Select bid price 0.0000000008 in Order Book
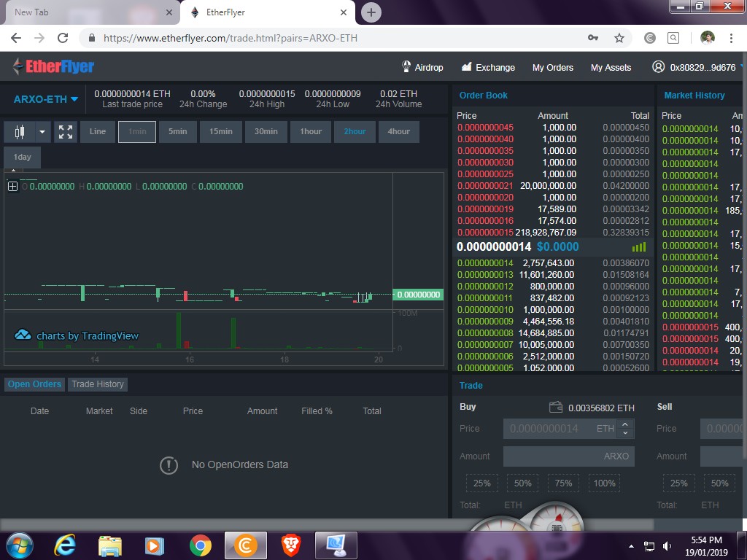The image size is (747, 560). click(485, 332)
